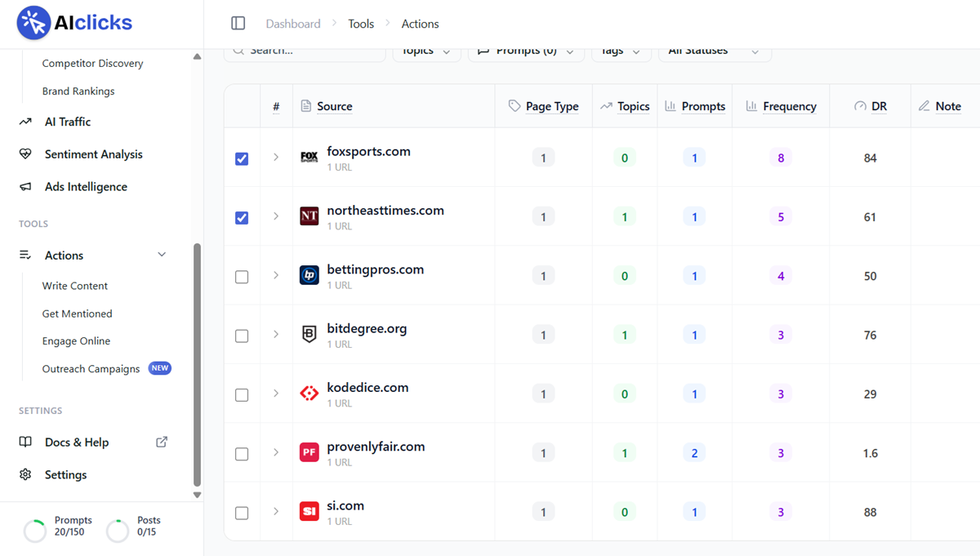Screen dimensions: 980x556
Task: Toggle the sidebar panel icon
Action: point(238,24)
